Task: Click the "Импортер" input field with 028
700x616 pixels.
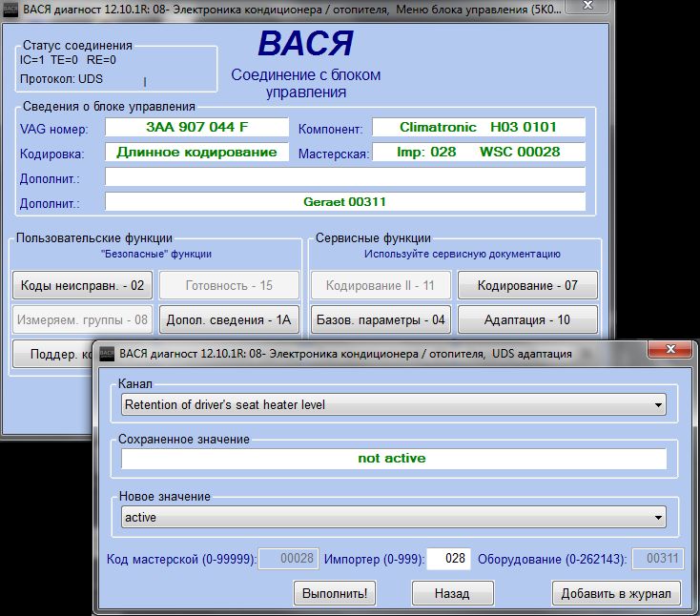Action: pyautogui.click(x=448, y=559)
